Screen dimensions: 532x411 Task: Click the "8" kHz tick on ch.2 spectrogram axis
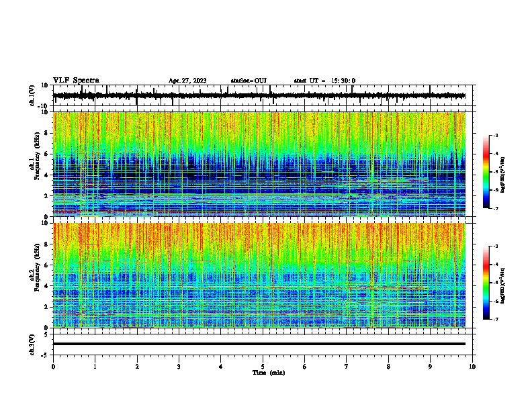point(47,244)
